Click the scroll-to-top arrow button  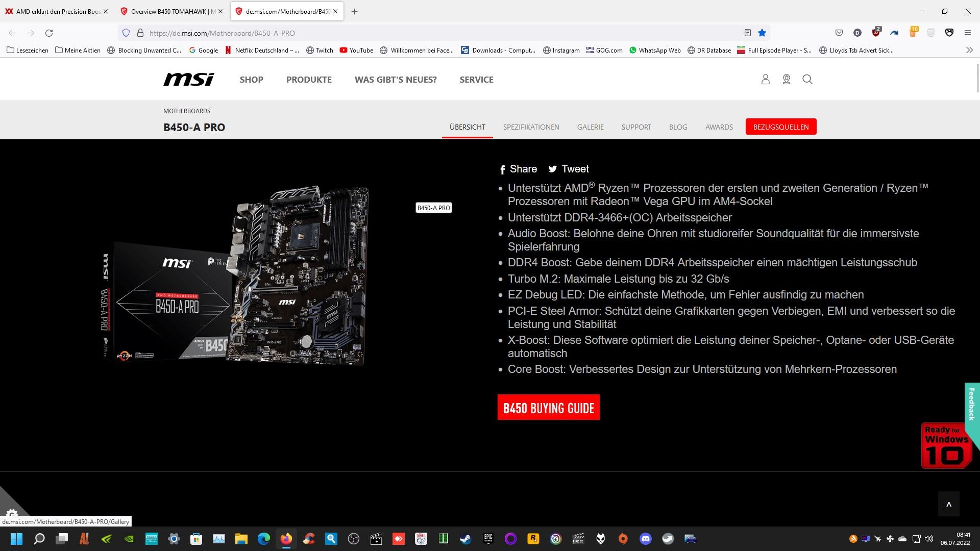point(948,504)
